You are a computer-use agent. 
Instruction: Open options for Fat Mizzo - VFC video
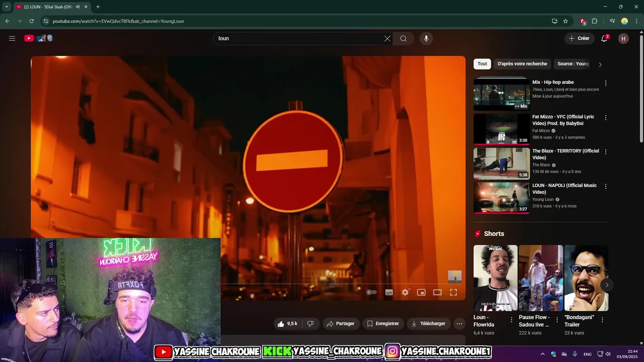tap(605, 118)
